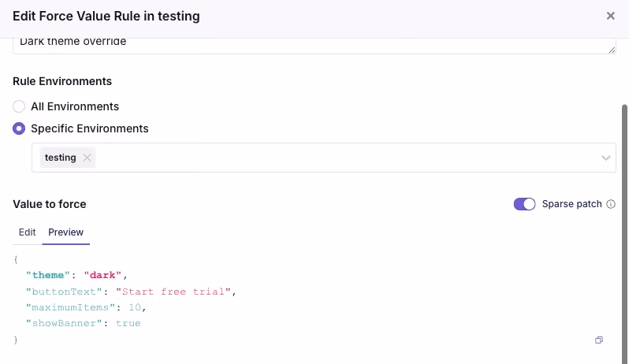Expand the environments dropdown chevron
Image resolution: width=629 pixels, height=364 pixels.
click(605, 158)
